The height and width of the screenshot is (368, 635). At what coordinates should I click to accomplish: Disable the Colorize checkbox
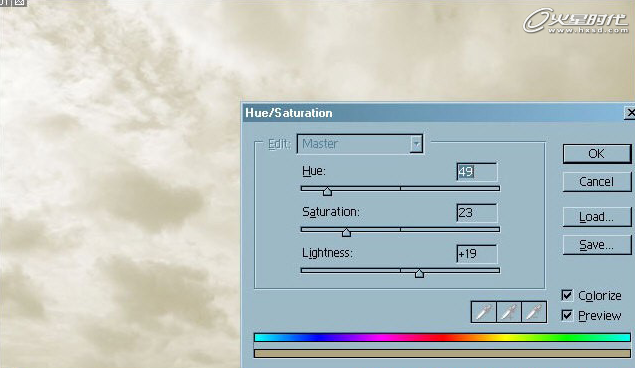tap(567, 295)
